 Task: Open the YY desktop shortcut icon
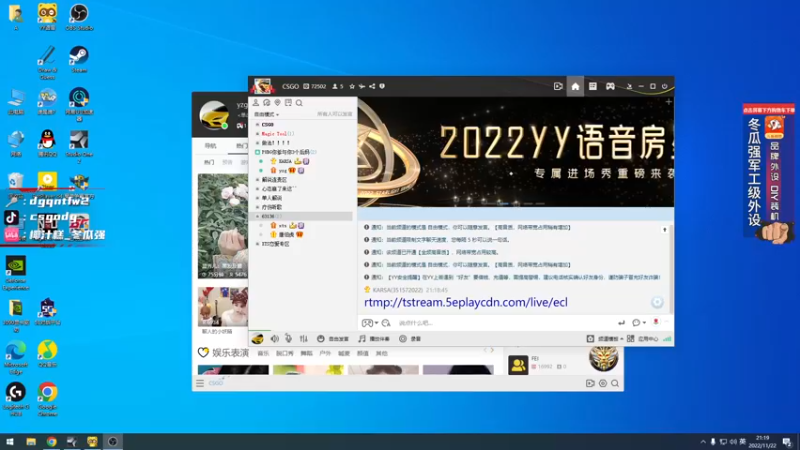tap(47, 17)
